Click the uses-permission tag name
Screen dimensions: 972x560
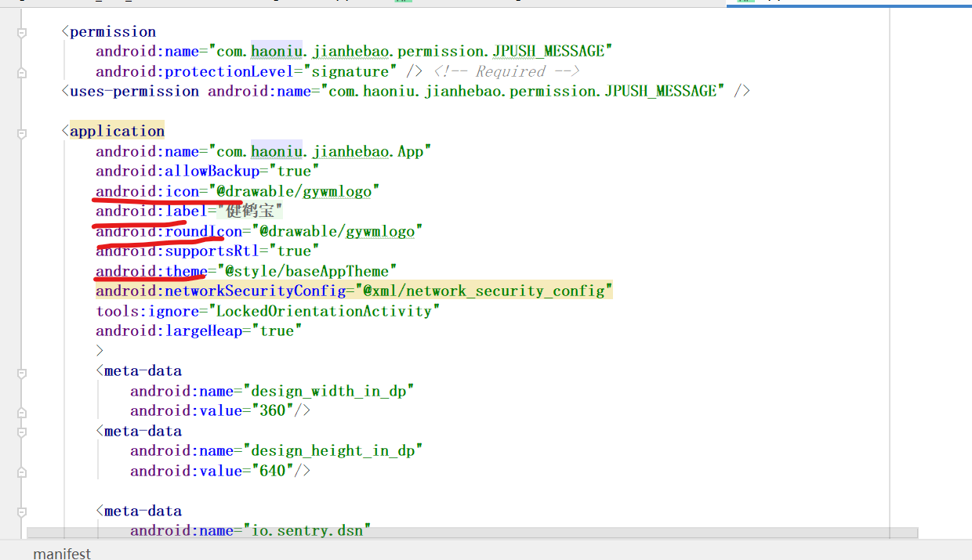tap(135, 91)
